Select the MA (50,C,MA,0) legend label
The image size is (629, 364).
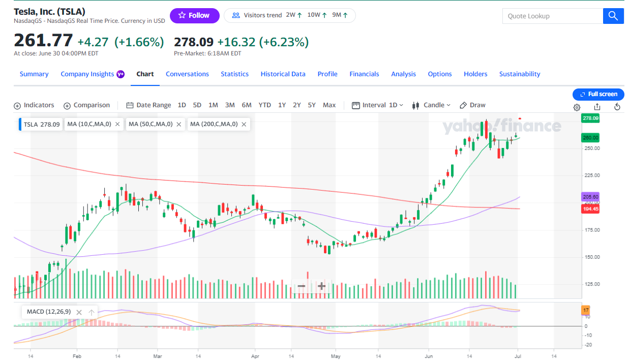(151, 124)
